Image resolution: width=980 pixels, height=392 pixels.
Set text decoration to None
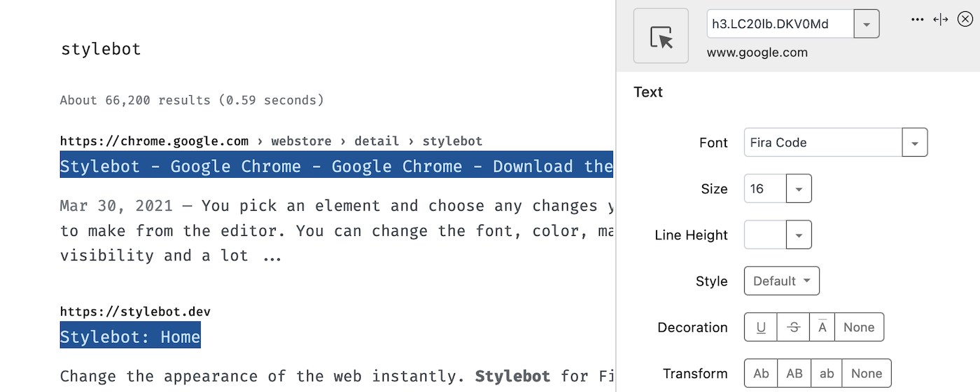859,327
